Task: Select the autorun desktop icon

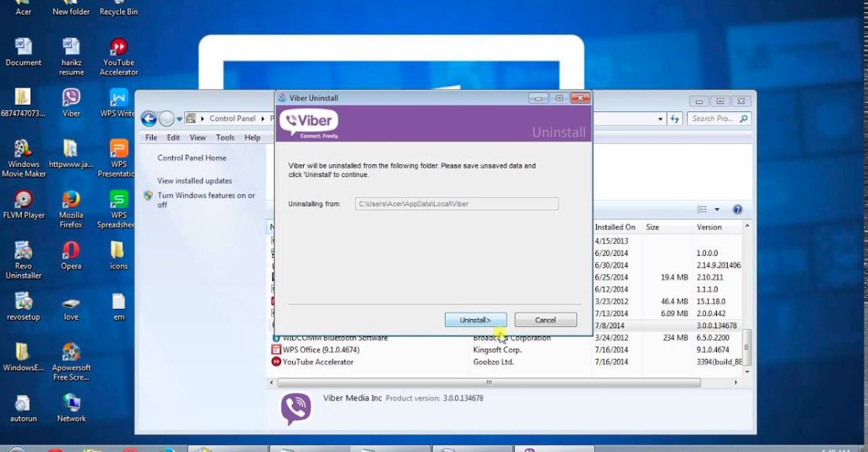Action: pyautogui.click(x=23, y=408)
